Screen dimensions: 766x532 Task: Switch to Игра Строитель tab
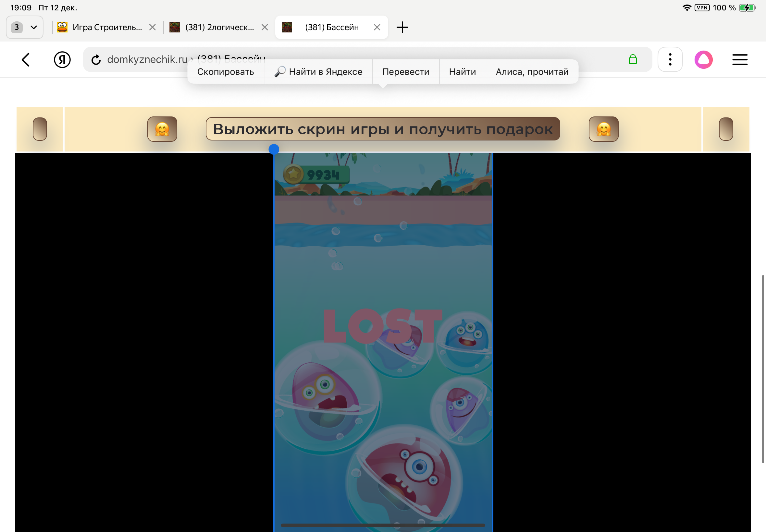click(x=107, y=27)
